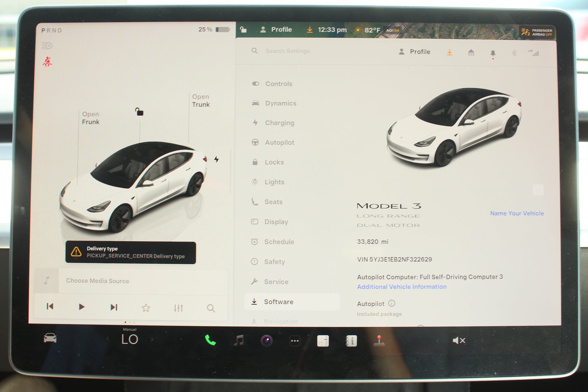Open the Phone app
This screenshot has height=392, width=588.
[x=210, y=340]
